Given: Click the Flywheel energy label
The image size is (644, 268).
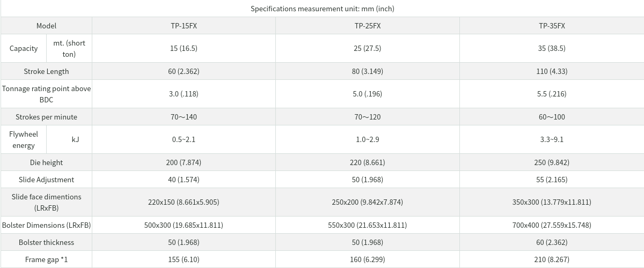Looking at the screenshot, I should click(24, 139).
